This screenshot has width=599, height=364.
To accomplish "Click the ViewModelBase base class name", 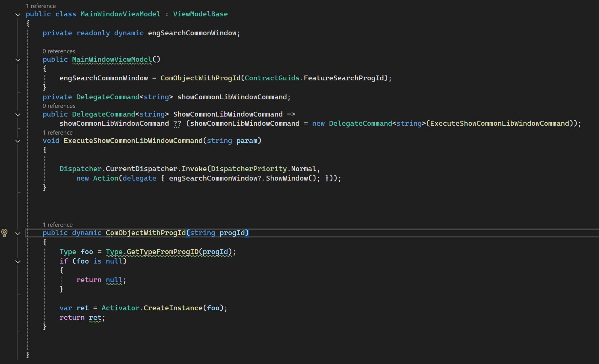I will click(200, 14).
